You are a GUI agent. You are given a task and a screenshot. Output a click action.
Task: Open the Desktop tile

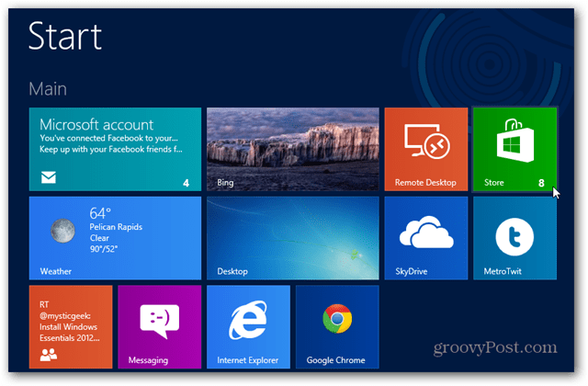click(x=293, y=238)
